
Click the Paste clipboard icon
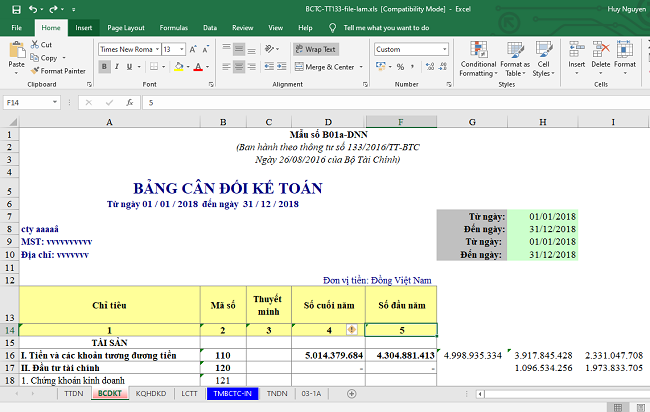tap(15, 52)
